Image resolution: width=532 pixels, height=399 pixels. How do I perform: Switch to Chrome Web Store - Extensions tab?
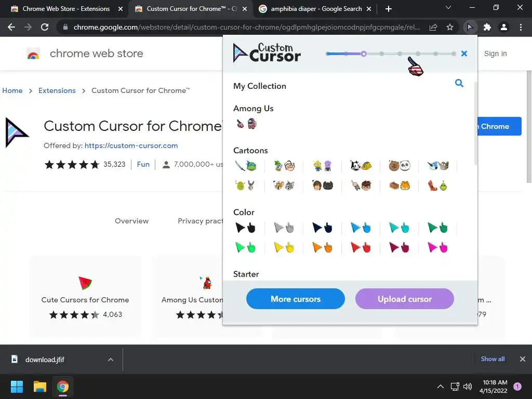coord(66,9)
